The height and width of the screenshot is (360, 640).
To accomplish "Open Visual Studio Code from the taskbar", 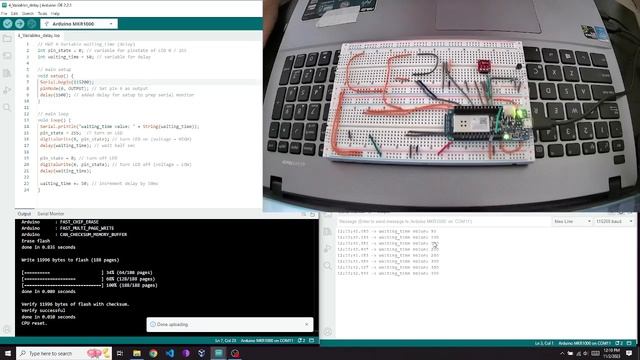I will [170, 353].
